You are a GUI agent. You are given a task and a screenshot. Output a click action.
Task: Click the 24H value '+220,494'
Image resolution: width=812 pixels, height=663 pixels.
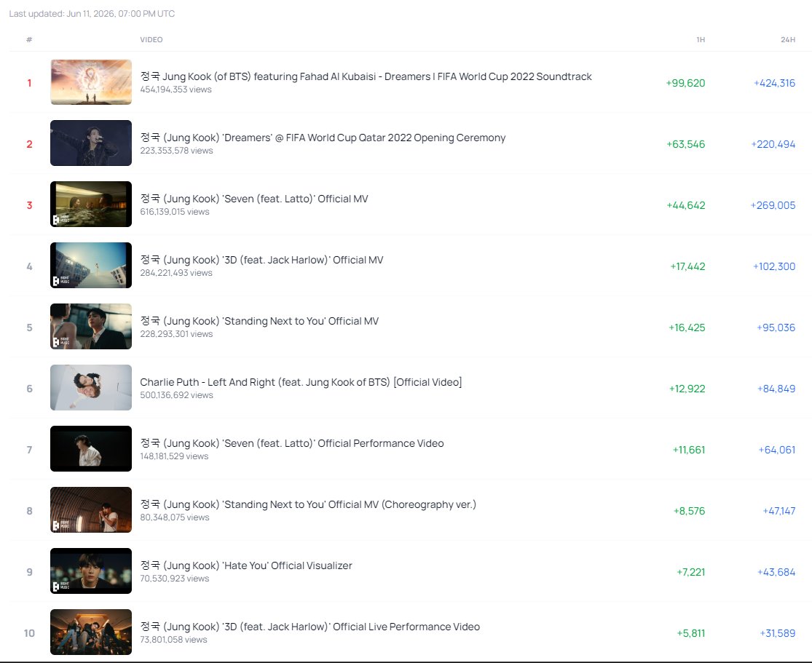[x=773, y=144]
